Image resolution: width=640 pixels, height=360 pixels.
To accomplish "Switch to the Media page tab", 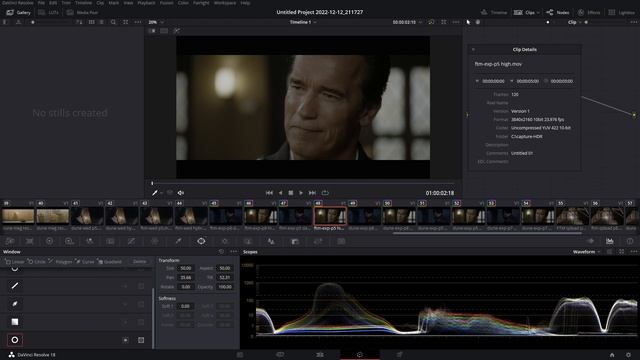I will (240, 355).
